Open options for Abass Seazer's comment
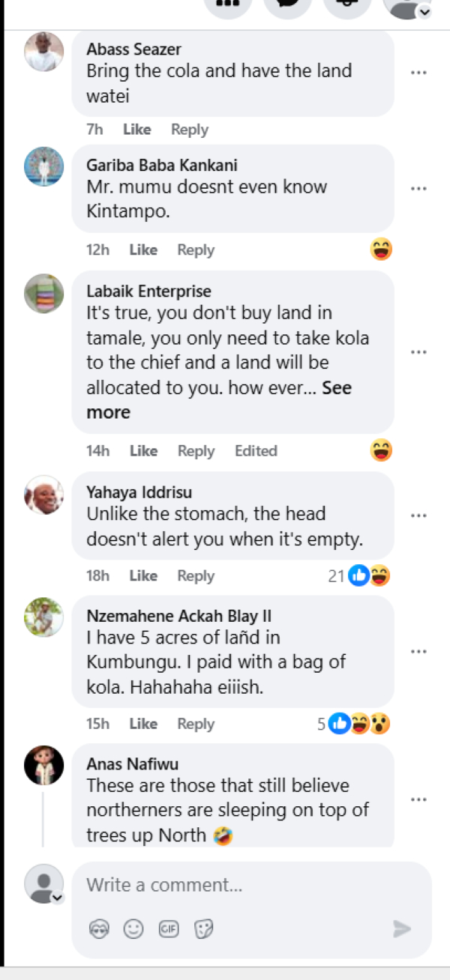This screenshot has width=450, height=980. click(418, 73)
